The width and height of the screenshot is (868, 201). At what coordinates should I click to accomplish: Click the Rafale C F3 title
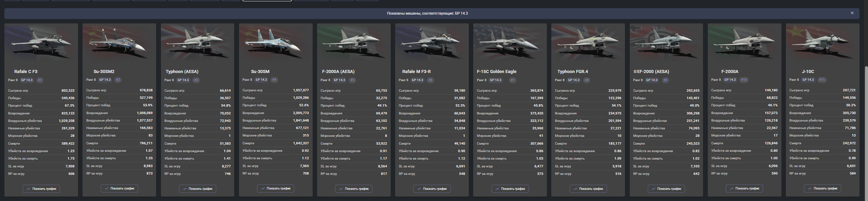[26, 72]
